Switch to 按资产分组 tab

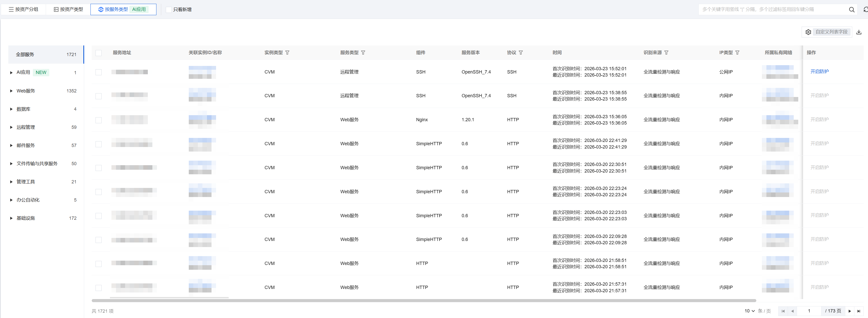tap(23, 9)
